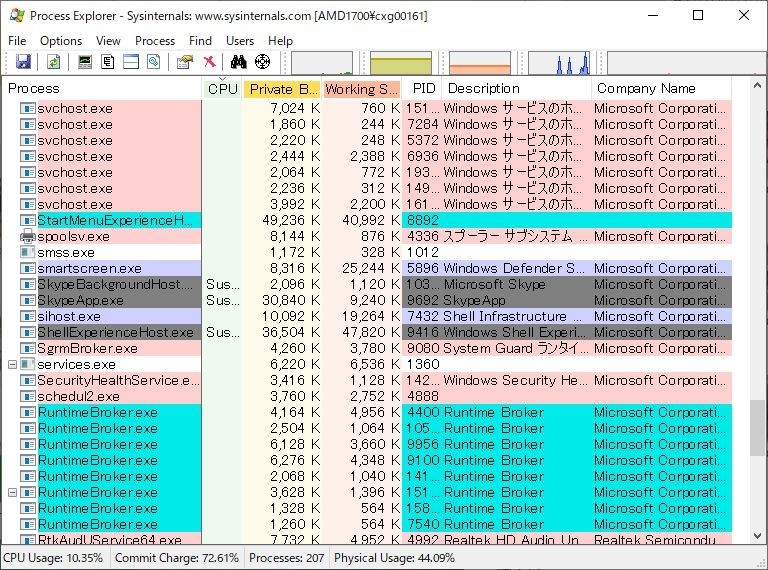
Task: Click the Refresh Now toolbar icon
Action: click(53, 62)
